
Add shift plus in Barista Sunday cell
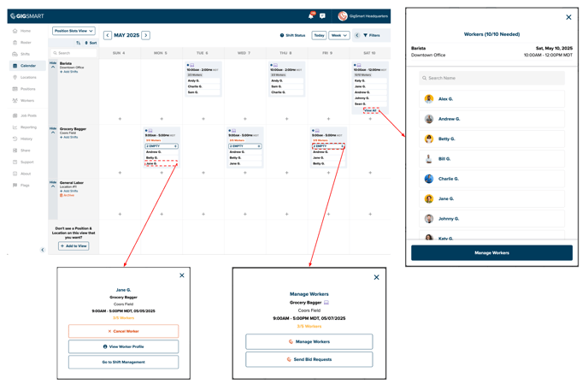[120, 119]
